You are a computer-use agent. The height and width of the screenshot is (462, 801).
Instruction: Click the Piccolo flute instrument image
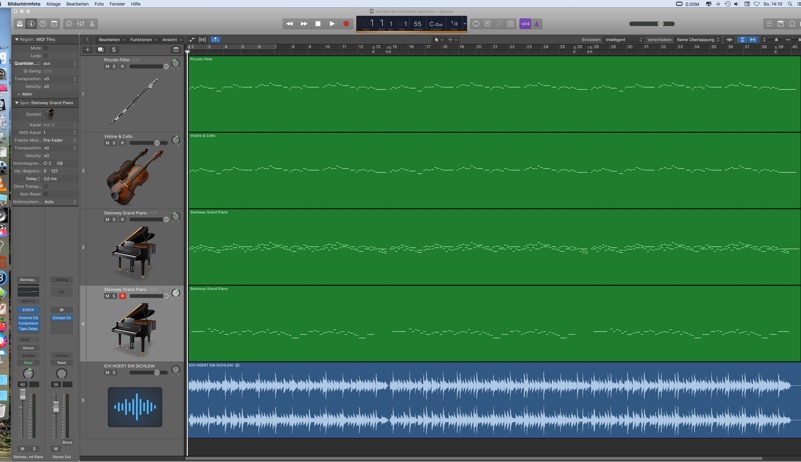coord(134,101)
